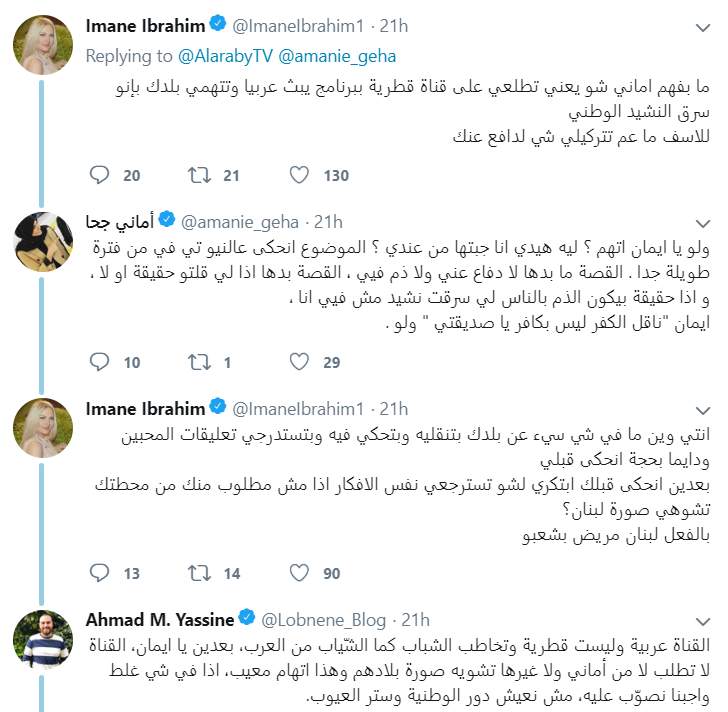728x712 pixels.
Task: Open the caret menu on Imane Ibrahim's second tweet
Action: [x=703, y=410]
